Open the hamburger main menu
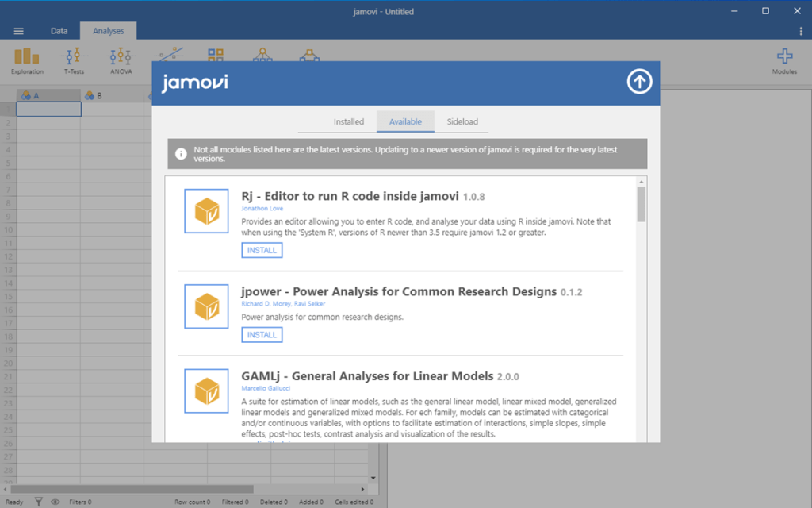 19,31
